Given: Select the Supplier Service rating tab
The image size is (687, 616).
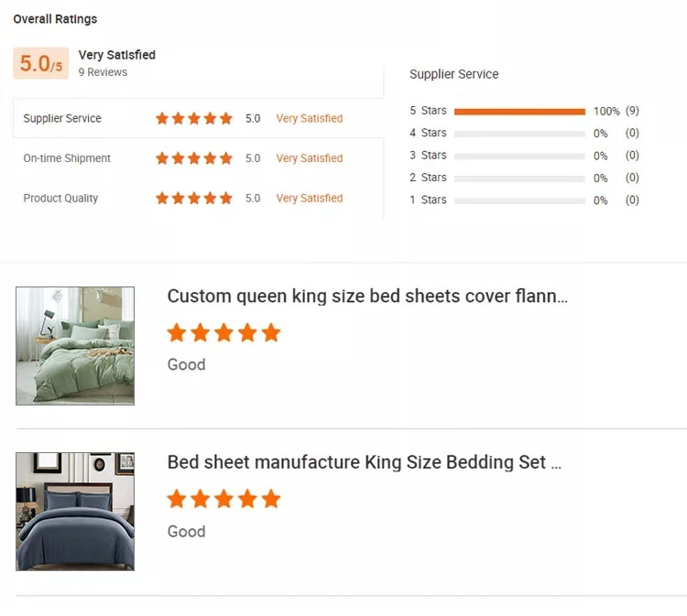Looking at the screenshot, I should [62, 118].
